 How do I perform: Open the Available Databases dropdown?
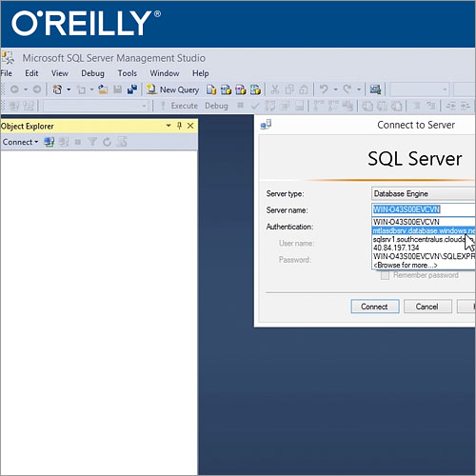[x=95, y=106]
